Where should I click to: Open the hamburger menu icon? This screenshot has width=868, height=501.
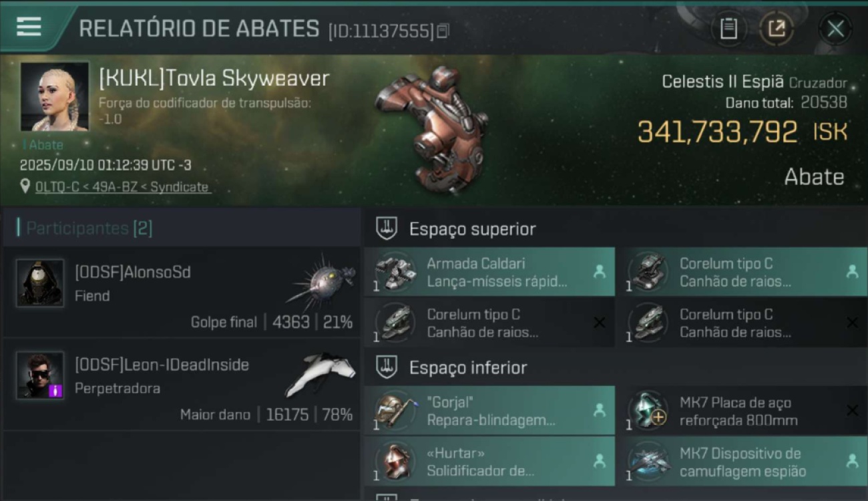point(29,27)
